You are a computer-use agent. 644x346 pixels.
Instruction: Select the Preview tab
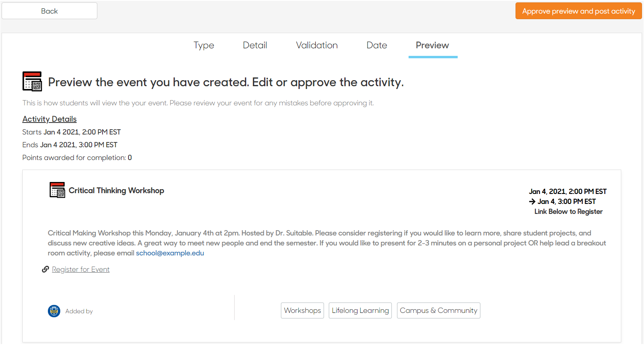pos(433,45)
